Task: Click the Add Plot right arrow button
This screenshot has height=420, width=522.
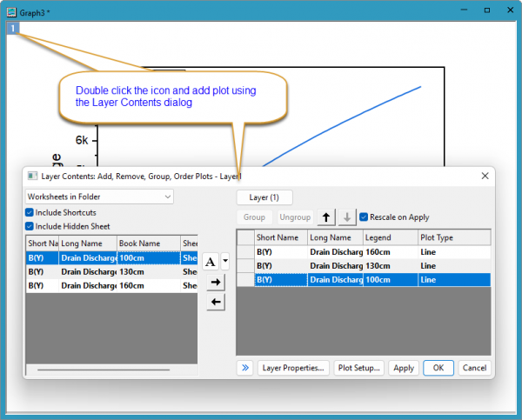Action: coord(217,283)
